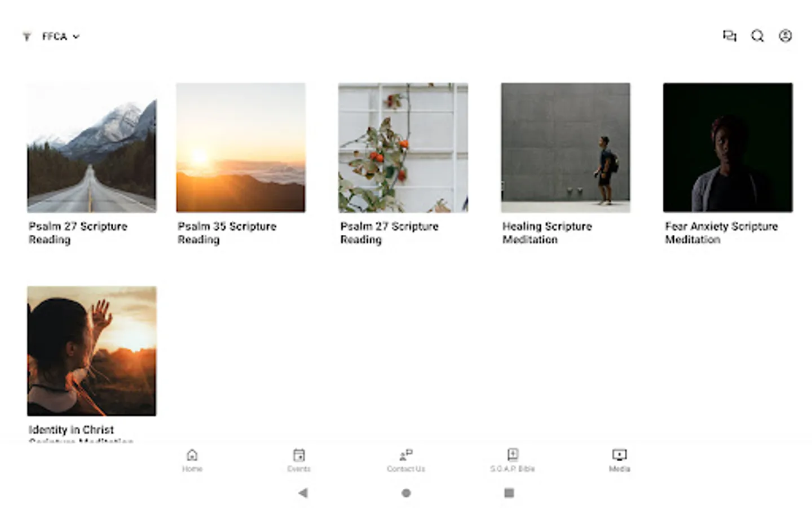Select the Media tab
Screen dimensions: 812x508
tap(619, 460)
